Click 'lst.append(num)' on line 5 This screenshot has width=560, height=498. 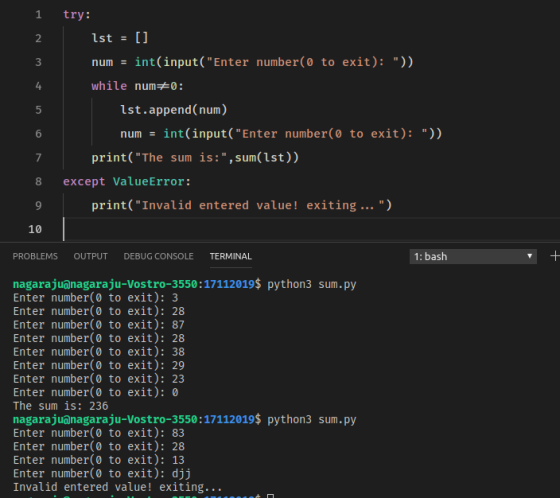[x=174, y=110]
